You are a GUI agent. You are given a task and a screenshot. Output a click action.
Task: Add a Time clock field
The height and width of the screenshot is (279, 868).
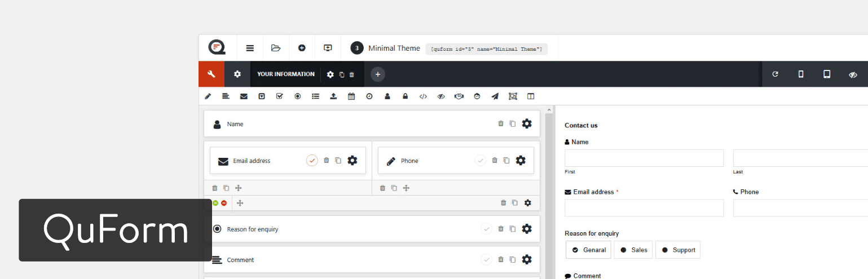click(369, 96)
